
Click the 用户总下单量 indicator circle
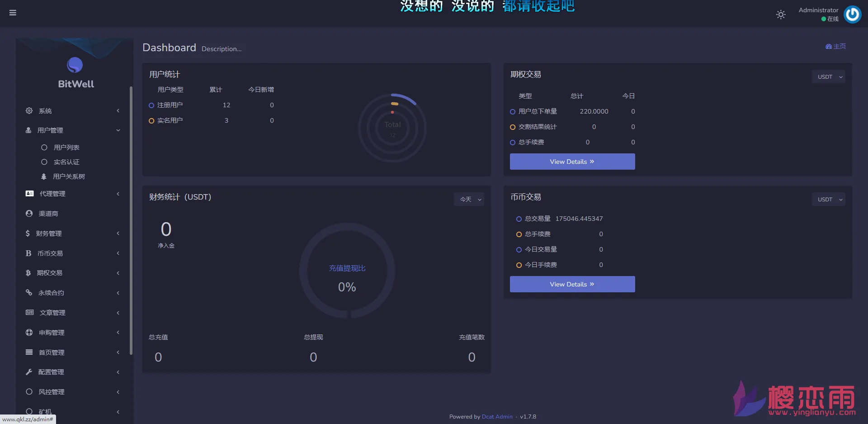click(x=512, y=111)
